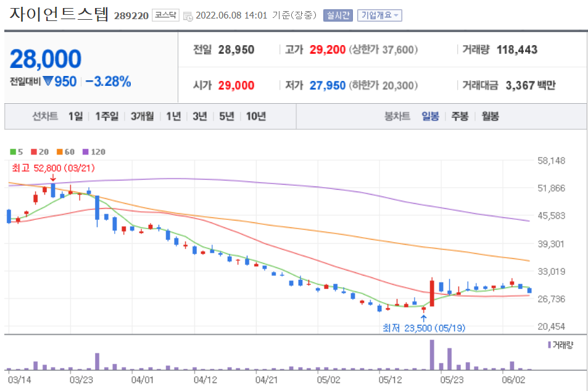Click the 최고 52,800 (03/21) high marker

[x=53, y=168]
